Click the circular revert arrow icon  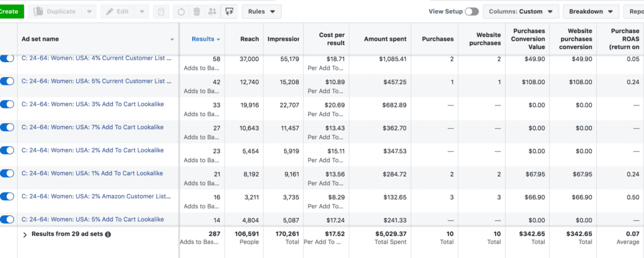[x=181, y=11]
